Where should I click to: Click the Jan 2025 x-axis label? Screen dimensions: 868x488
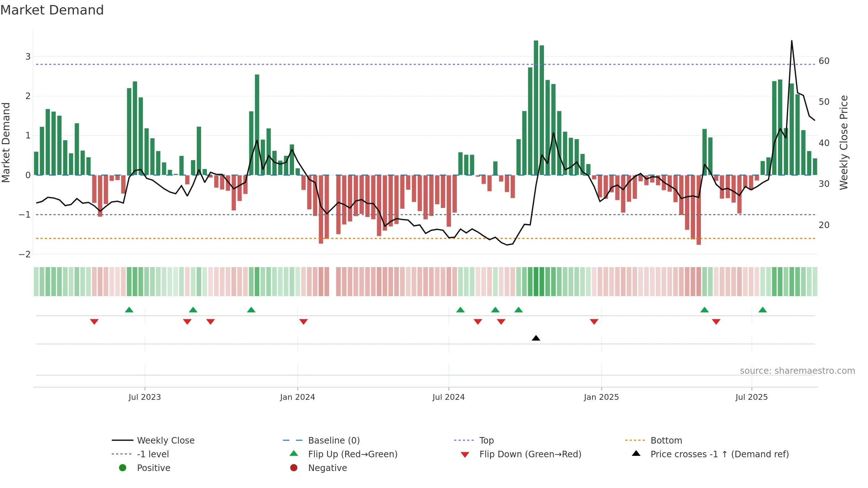pos(601,397)
